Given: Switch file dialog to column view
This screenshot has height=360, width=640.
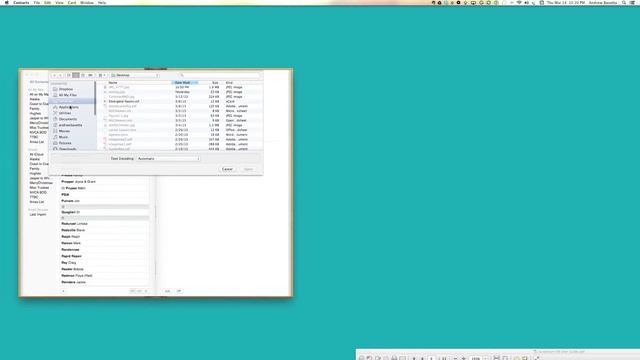Looking at the screenshot, I should pyautogui.click(x=83, y=75).
